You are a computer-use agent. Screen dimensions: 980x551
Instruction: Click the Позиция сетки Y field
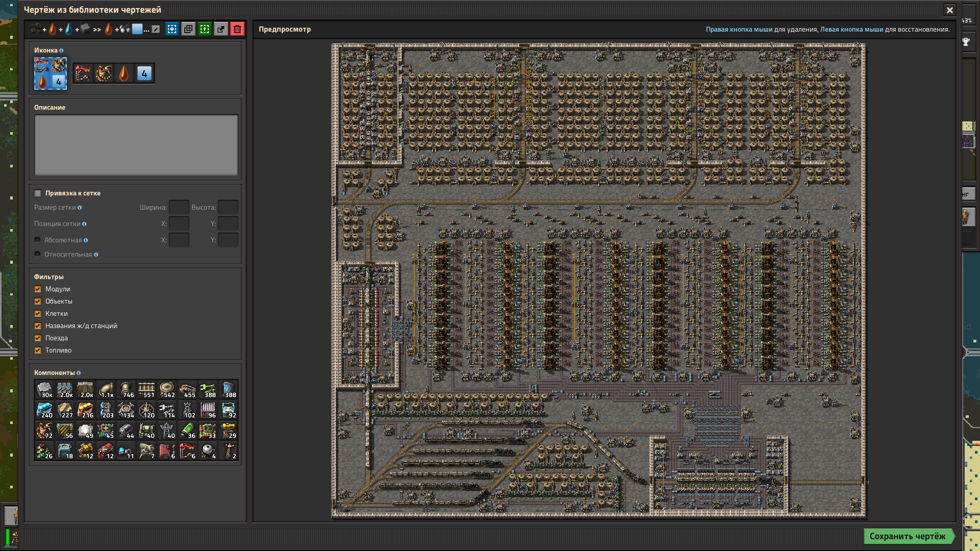click(228, 224)
